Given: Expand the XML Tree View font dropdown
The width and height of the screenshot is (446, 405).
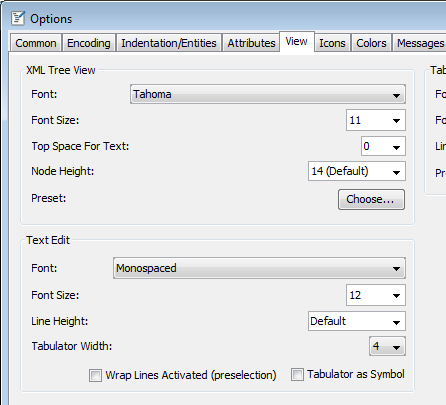Looking at the screenshot, I should pyautogui.click(x=268, y=94).
